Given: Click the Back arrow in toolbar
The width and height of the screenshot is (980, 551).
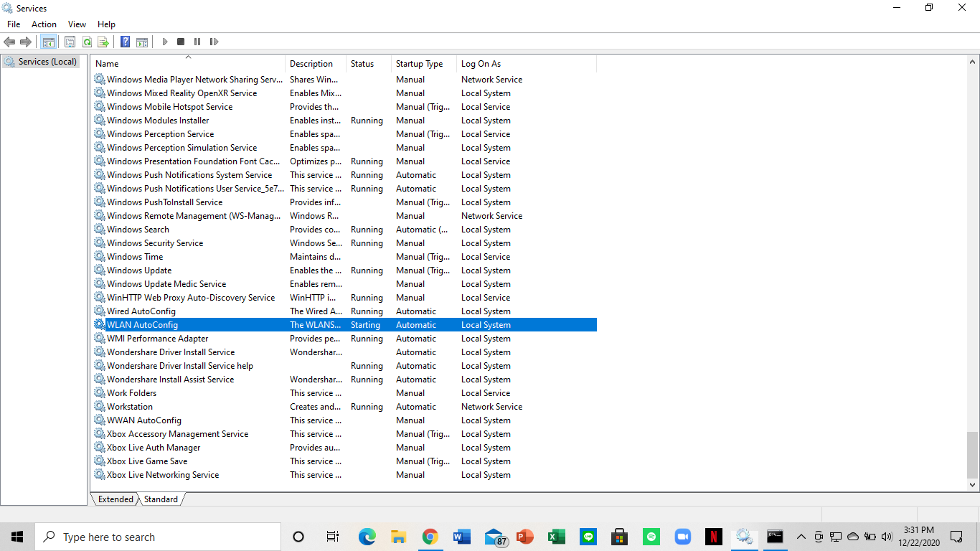Looking at the screenshot, I should point(9,42).
